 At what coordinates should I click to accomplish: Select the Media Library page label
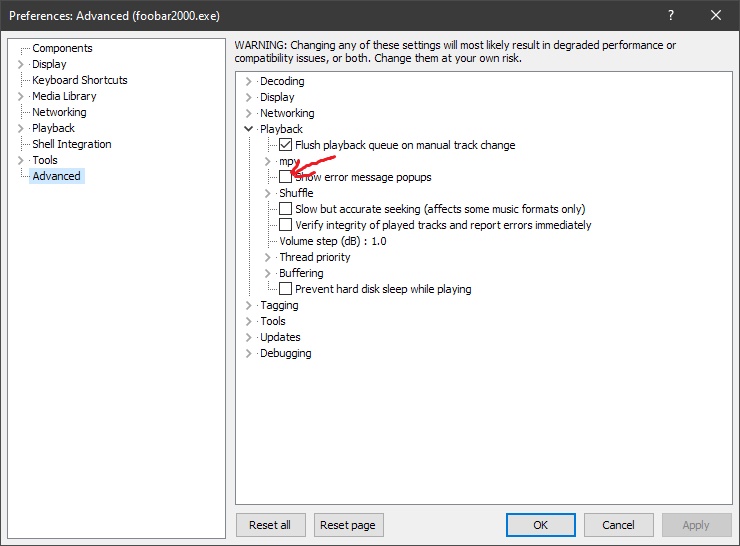pos(64,96)
